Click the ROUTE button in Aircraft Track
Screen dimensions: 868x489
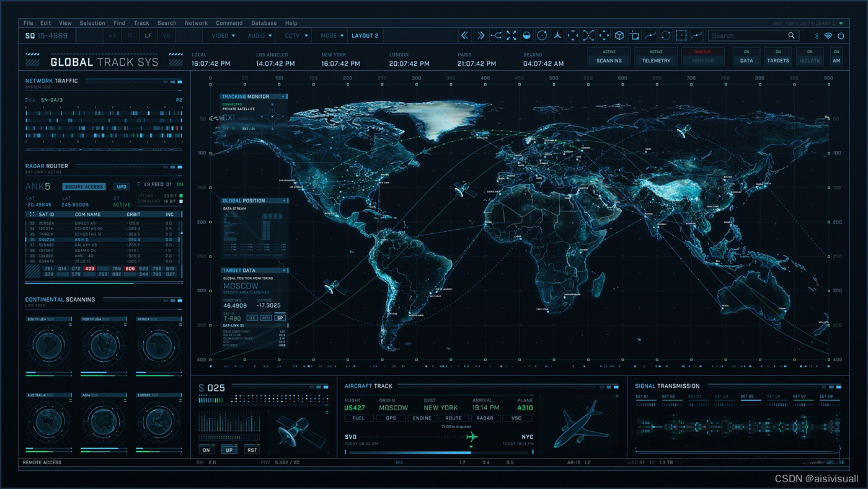click(x=454, y=418)
